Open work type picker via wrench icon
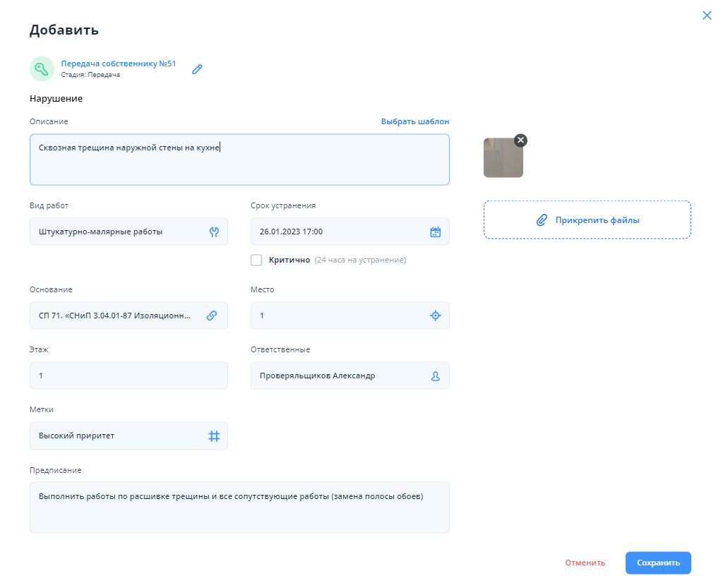The image size is (723, 588). tap(215, 232)
